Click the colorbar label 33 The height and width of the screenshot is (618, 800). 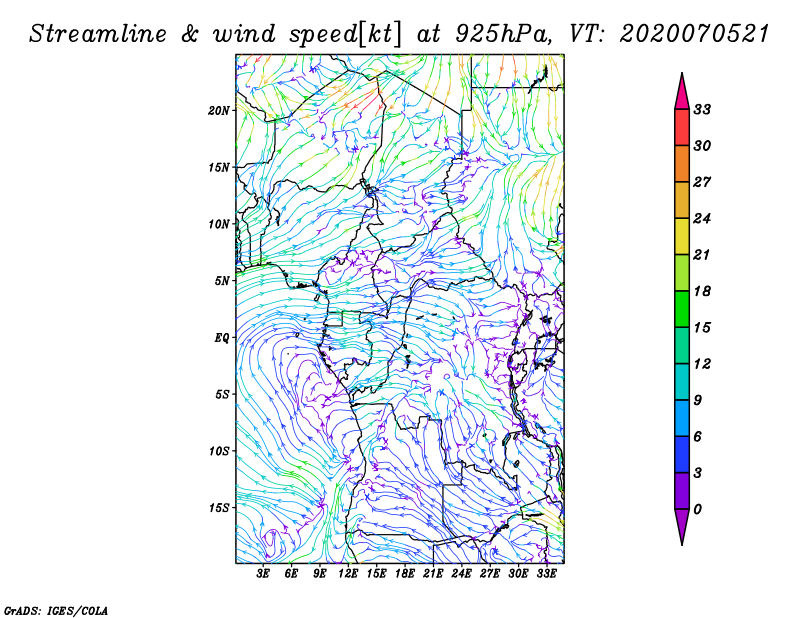tap(702, 109)
